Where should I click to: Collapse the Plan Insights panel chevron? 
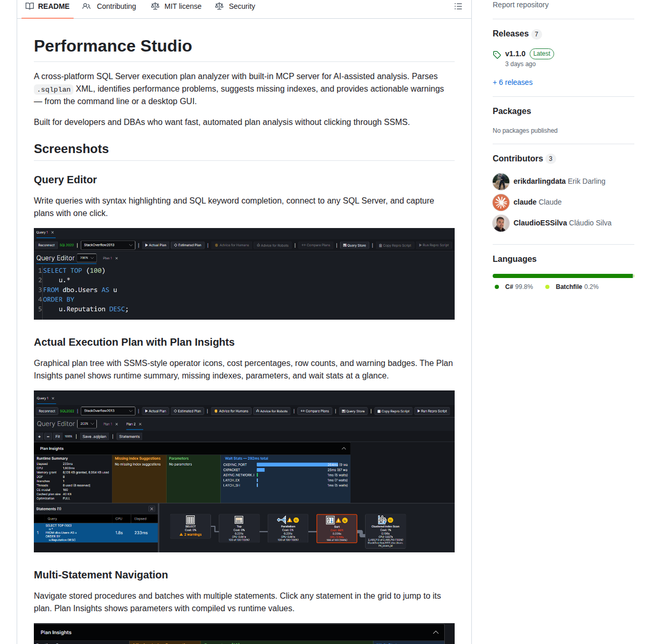[343, 448]
